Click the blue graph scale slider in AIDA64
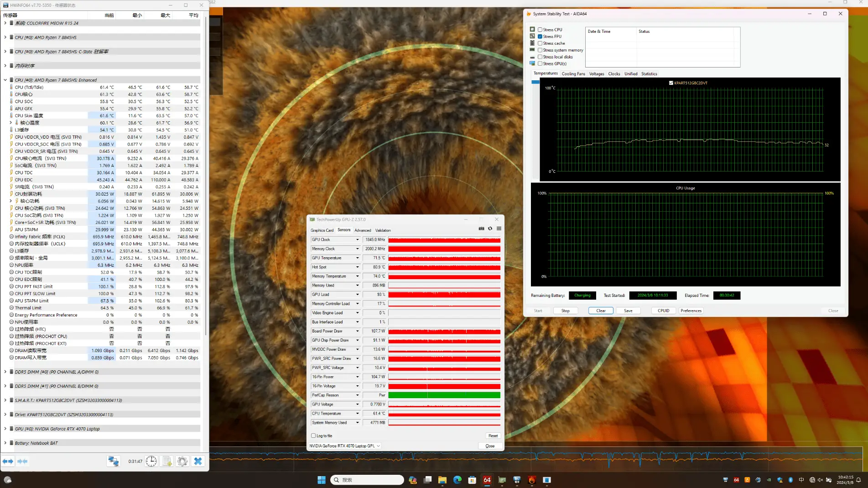Screen dimensions: 868x488 click(x=535, y=82)
